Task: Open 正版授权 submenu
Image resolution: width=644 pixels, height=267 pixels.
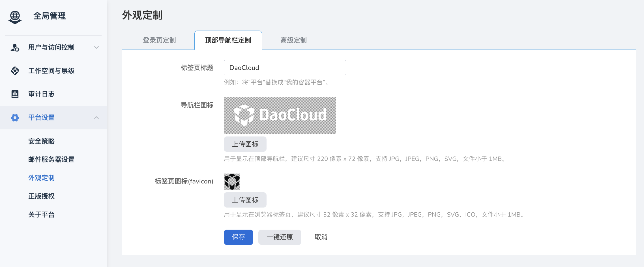Action: pos(41,196)
